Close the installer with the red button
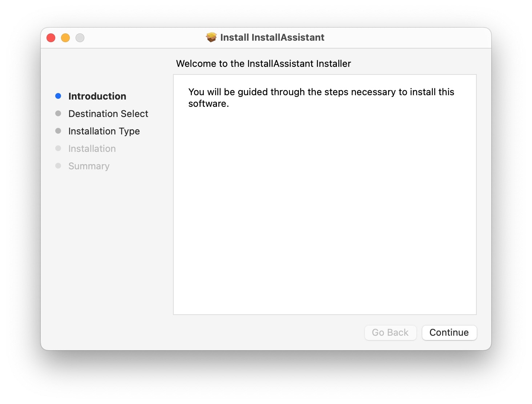 (x=51, y=38)
